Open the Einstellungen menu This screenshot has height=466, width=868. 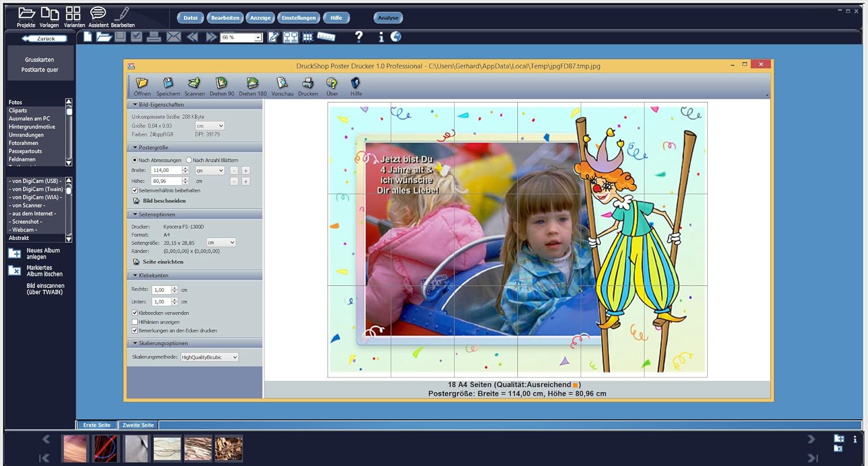pos(299,18)
